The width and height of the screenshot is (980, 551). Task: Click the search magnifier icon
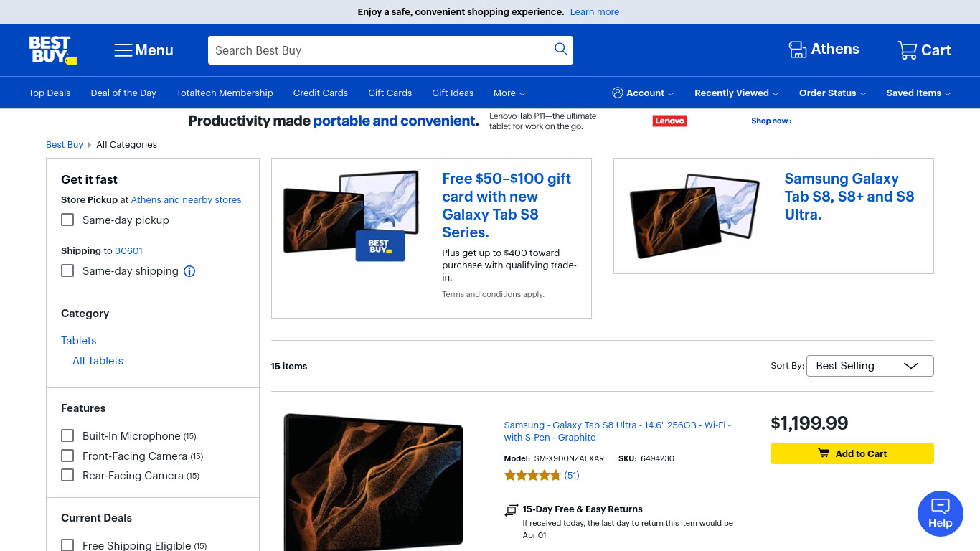[561, 49]
